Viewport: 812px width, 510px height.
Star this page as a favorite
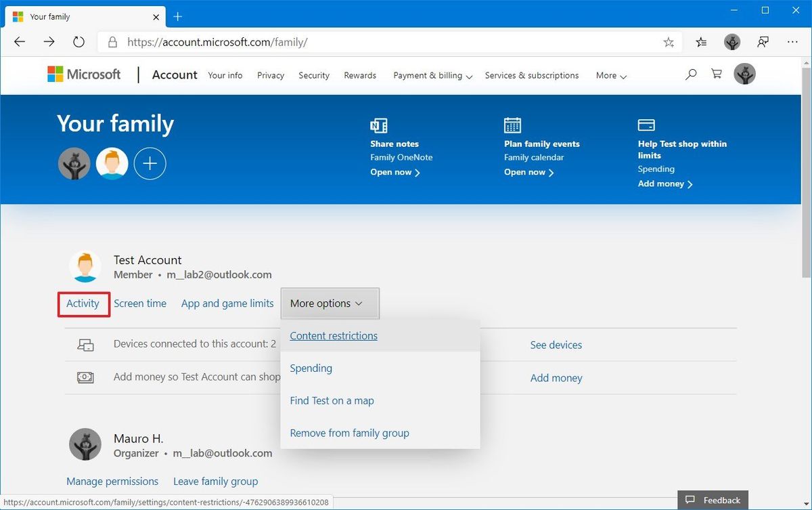[669, 41]
